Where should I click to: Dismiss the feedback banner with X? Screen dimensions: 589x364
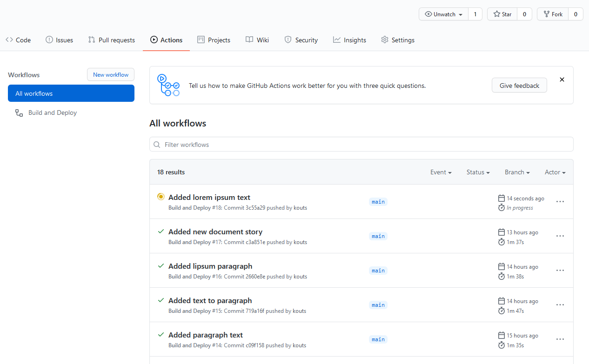pyautogui.click(x=562, y=79)
